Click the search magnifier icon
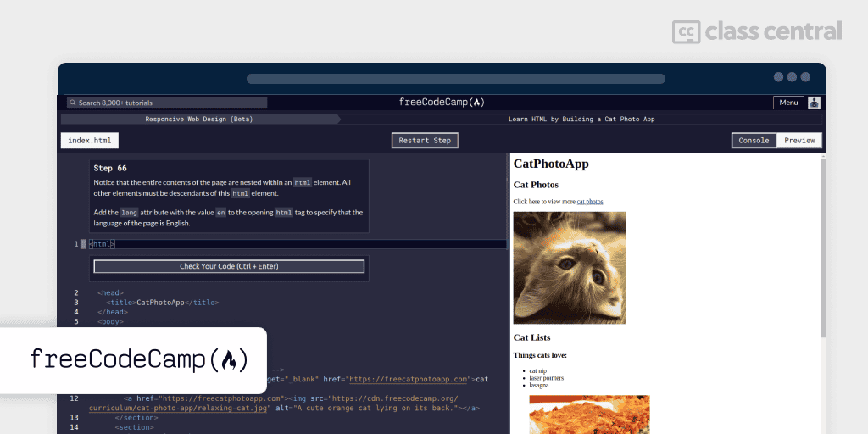This screenshot has height=434, width=868. (73, 103)
